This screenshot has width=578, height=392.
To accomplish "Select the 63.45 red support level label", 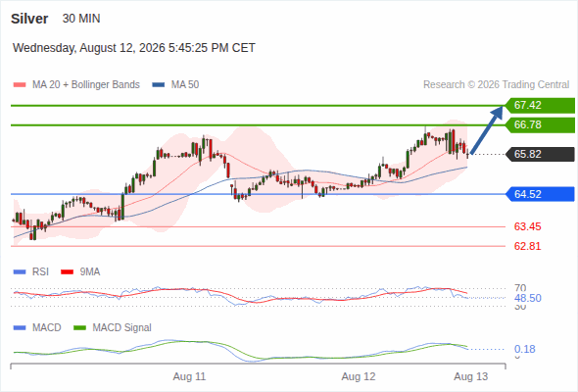I will 527,226.
